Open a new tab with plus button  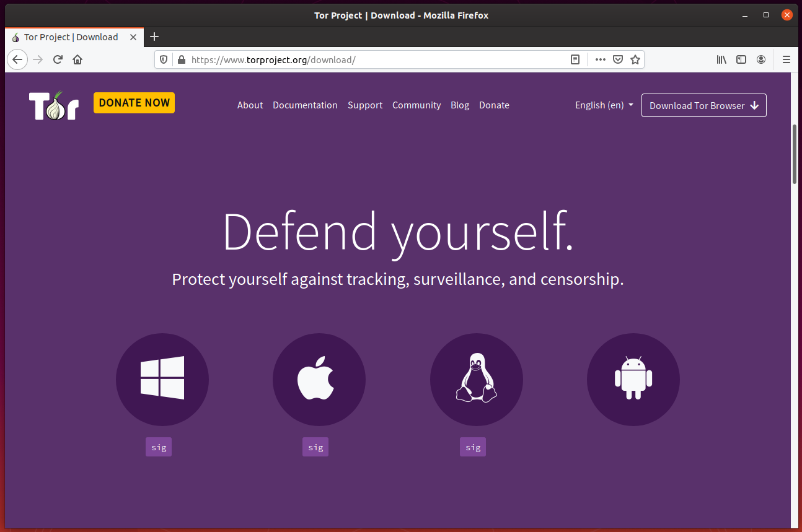click(x=154, y=37)
